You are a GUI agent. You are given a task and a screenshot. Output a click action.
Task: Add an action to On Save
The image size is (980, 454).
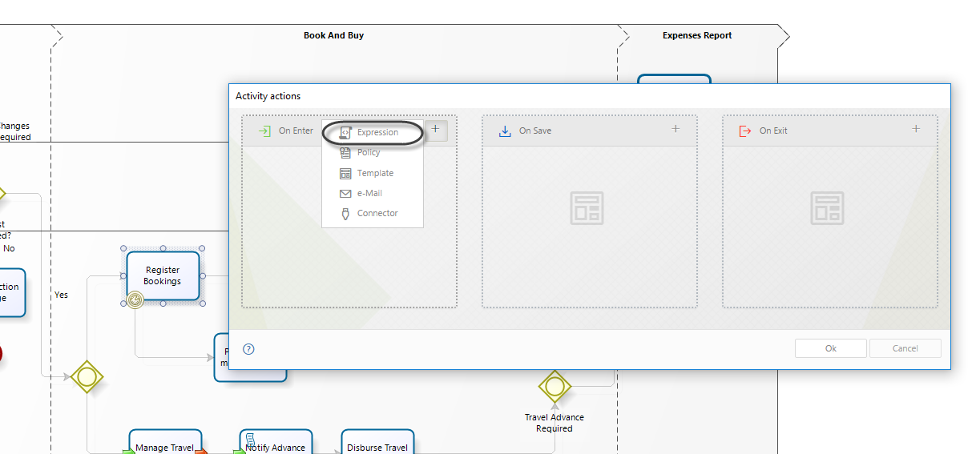tap(676, 129)
